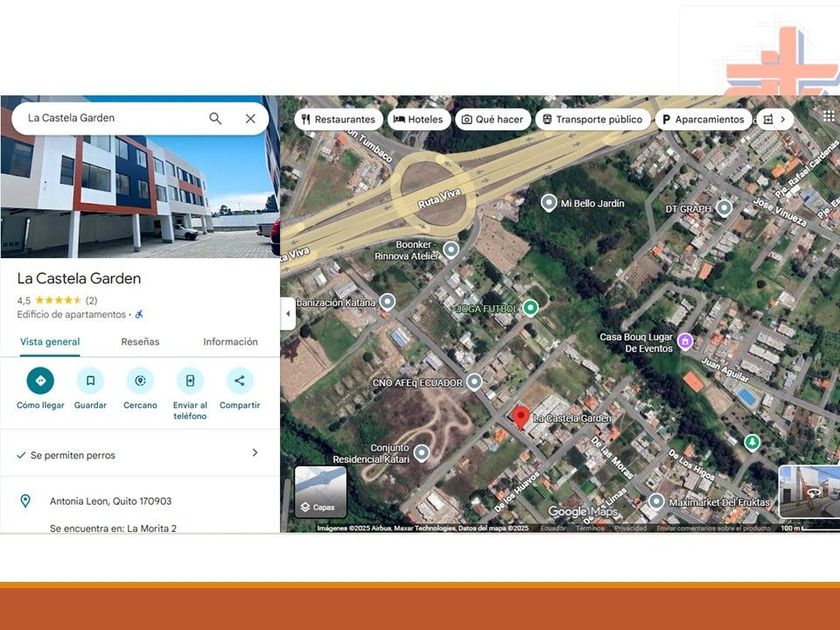Click Casa Bouq Lugar De Eventos marker
The image size is (840, 630).
[x=685, y=341]
